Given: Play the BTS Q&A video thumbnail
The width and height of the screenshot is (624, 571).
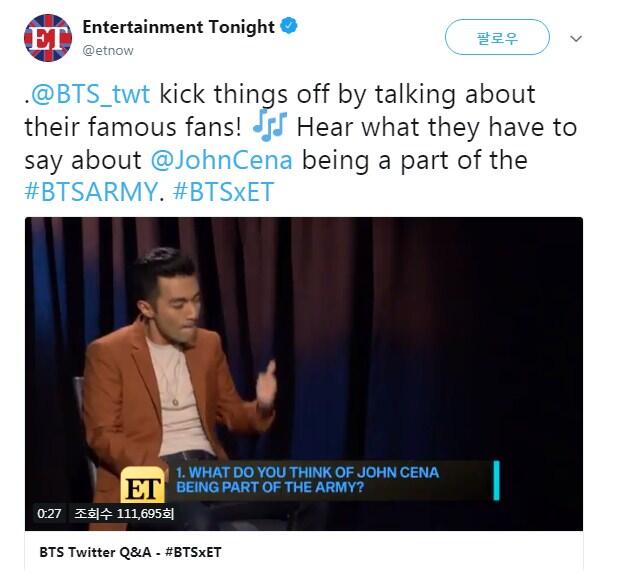Looking at the screenshot, I should click(x=304, y=374).
